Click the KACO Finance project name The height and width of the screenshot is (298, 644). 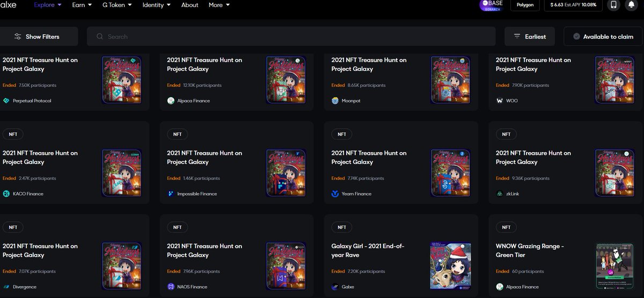[x=28, y=194]
